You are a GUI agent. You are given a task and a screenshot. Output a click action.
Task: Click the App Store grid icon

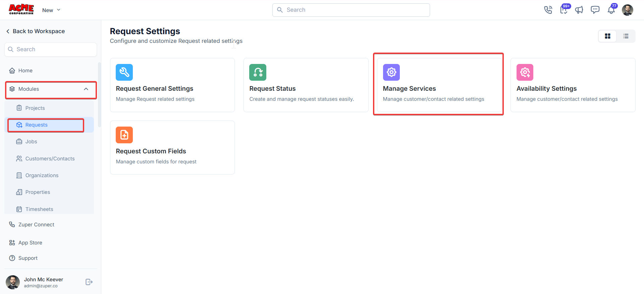pyautogui.click(x=12, y=243)
